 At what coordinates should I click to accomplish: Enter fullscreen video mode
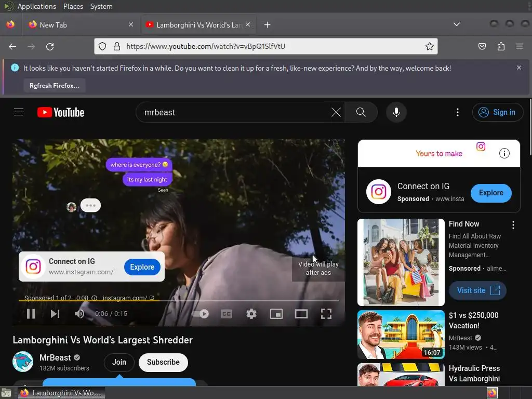point(326,314)
